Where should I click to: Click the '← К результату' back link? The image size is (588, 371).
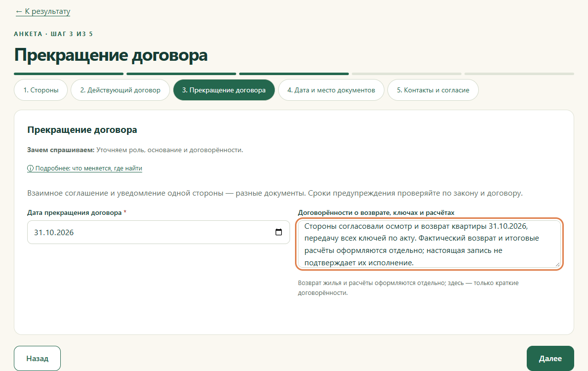[43, 11]
